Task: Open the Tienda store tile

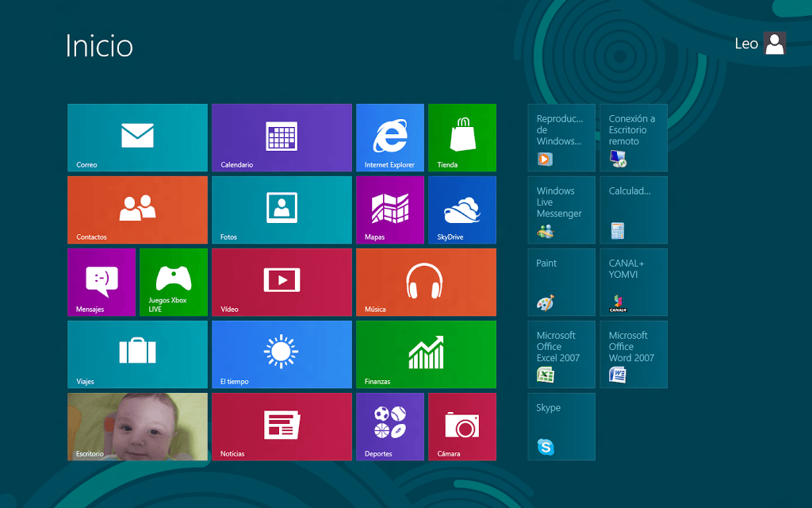Action: coord(462,137)
